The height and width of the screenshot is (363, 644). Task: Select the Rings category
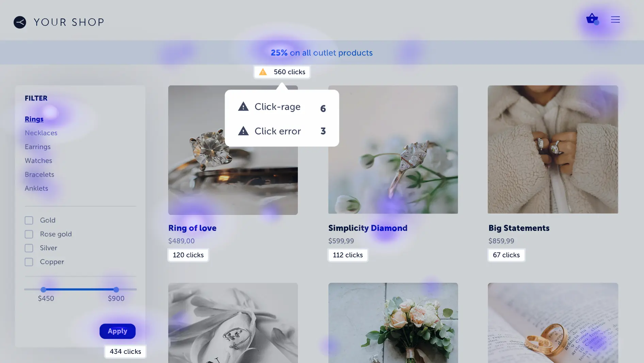click(x=34, y=119)
